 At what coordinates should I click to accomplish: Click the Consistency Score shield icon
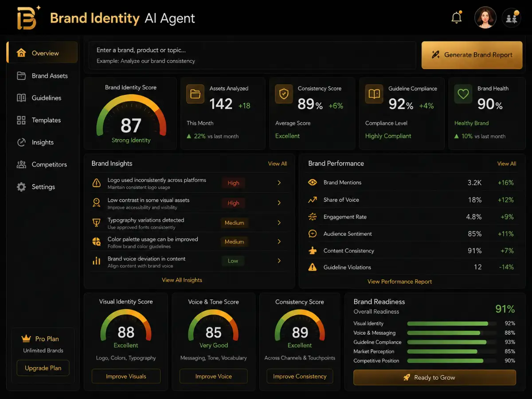tap(283, 94)
